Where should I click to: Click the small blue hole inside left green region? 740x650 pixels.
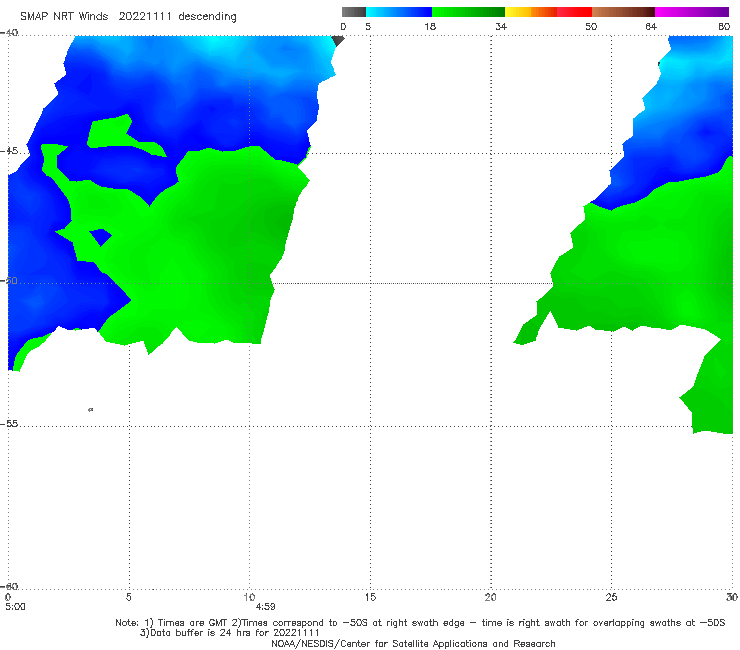click(101, 236)
